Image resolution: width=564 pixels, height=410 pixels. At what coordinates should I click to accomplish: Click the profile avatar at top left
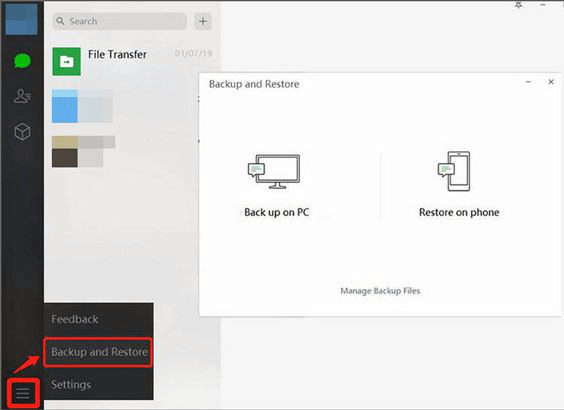pos(21,19)
